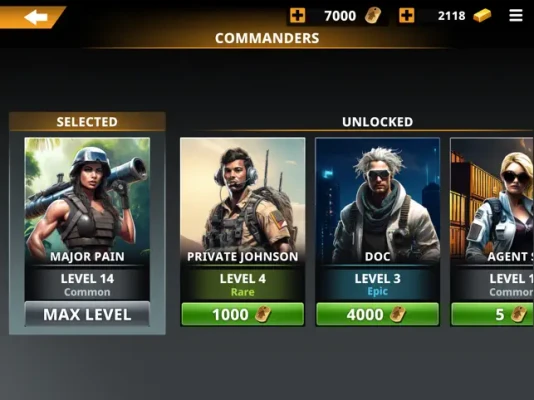Viewport: 534px width, 400px height.
Task: Tap the dog tag currency icon
Action: click(373, 16)
